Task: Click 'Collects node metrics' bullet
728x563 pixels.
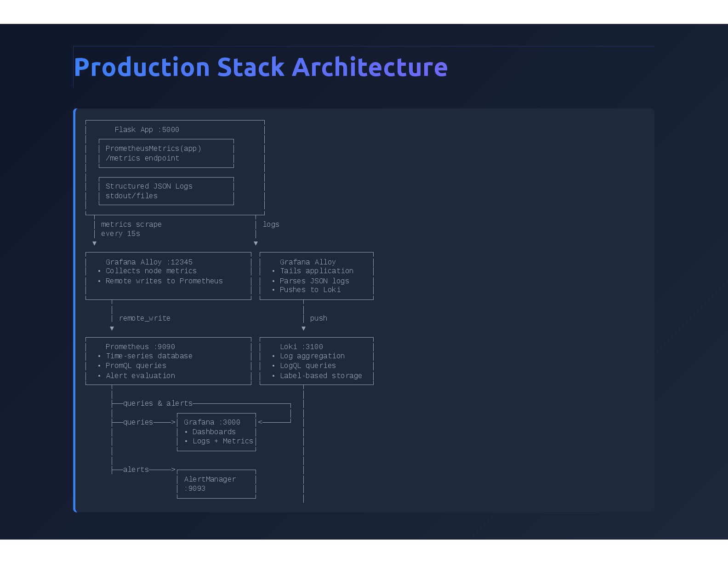Action: (x=151, y=271)
